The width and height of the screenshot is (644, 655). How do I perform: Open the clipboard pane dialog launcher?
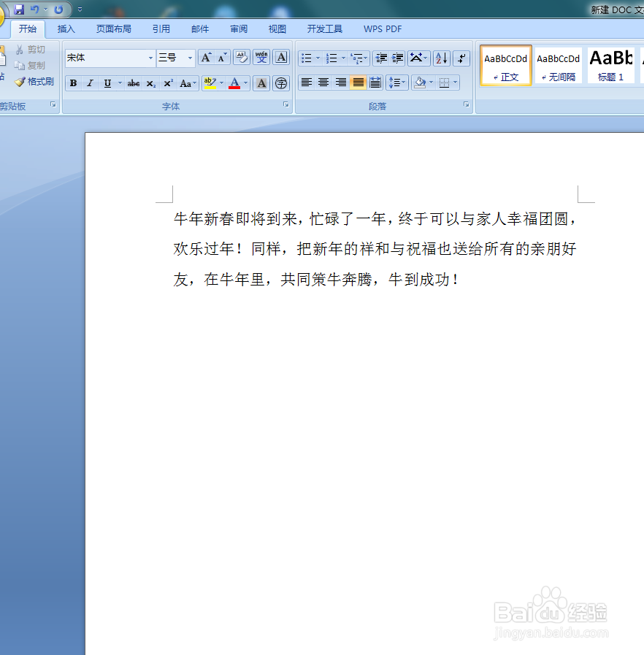point(53,104)
